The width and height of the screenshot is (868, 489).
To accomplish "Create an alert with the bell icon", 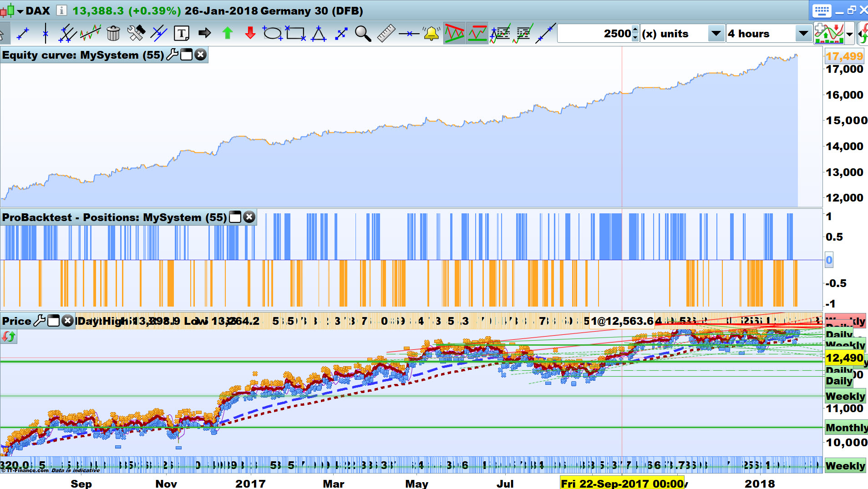I will click(431, 33).
